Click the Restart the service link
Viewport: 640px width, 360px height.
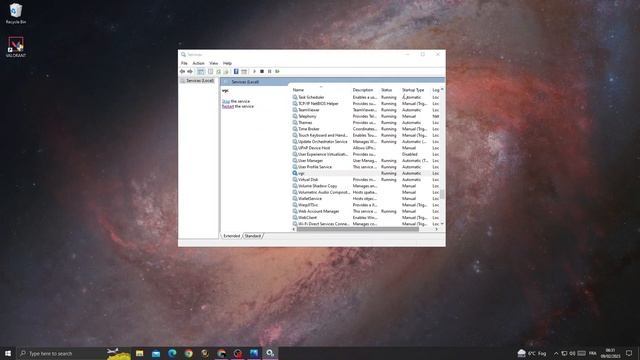pyautogui.click(x=228, y=106)
